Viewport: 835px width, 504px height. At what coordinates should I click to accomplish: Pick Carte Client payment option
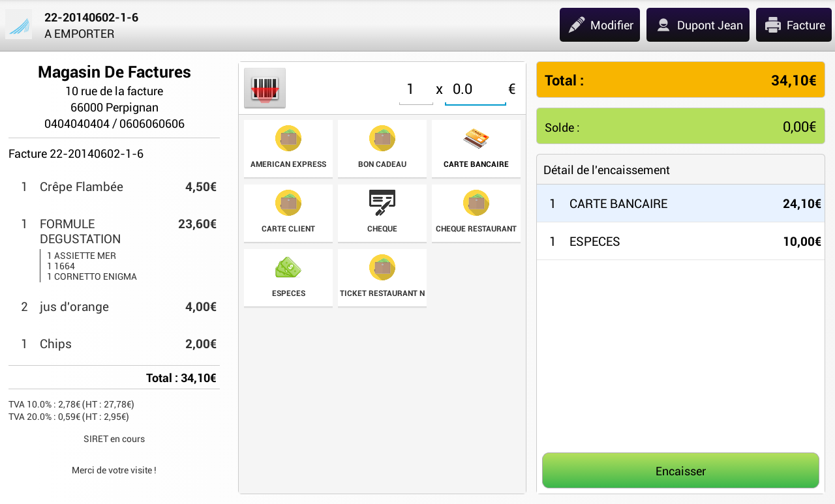tap(288, 213)
